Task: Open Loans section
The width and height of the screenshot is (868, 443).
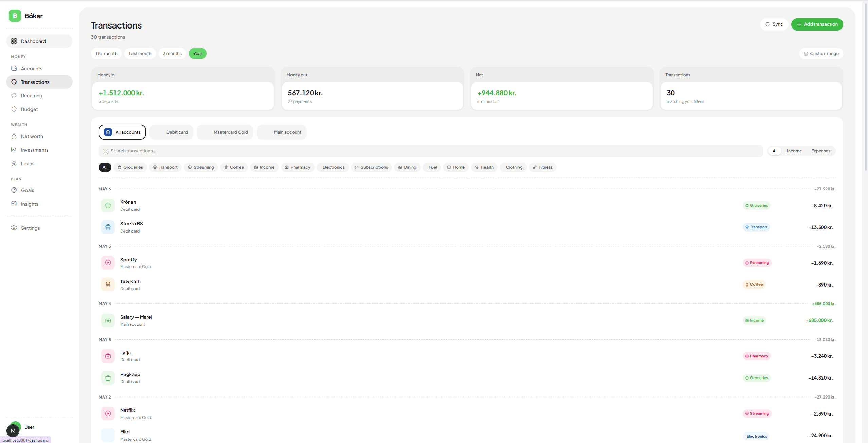Action: pos(39,163)
